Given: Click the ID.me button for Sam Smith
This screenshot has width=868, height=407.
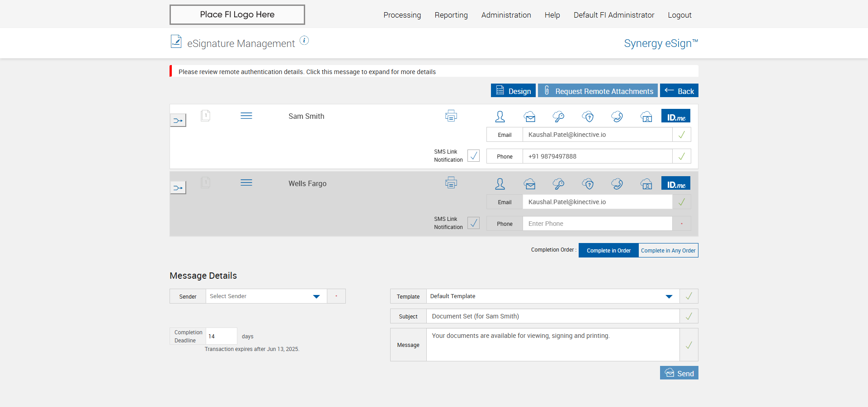Looking at the screenshot, I should point(676,116).
